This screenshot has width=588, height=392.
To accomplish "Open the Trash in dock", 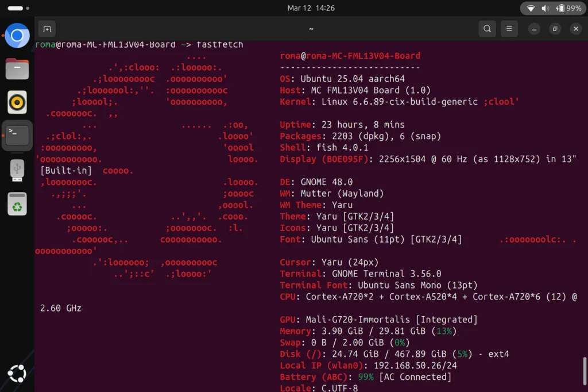I will [x=17, y=204].
